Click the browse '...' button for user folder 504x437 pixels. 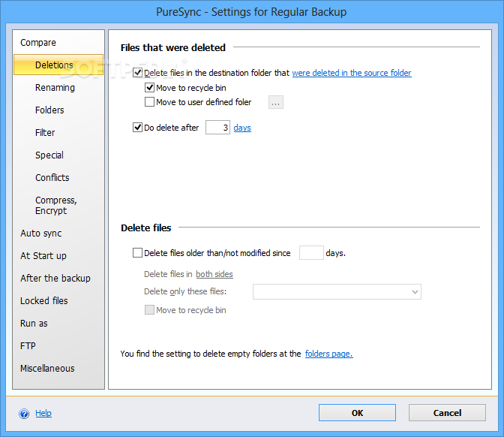(276, 102)
